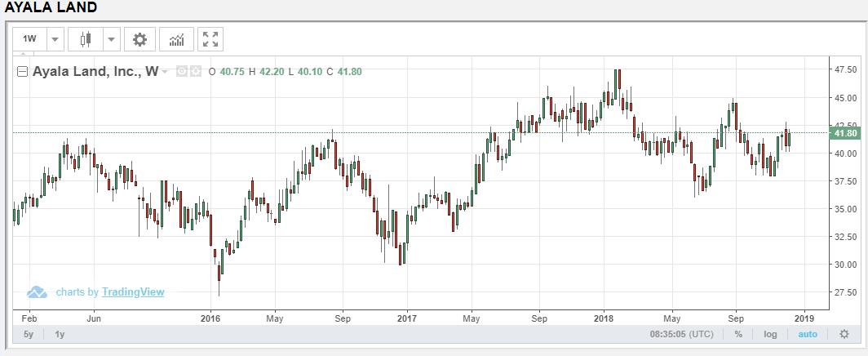
Task: Click the eye icon beside Ayala Land title
Action: click(x=183, y=72)
